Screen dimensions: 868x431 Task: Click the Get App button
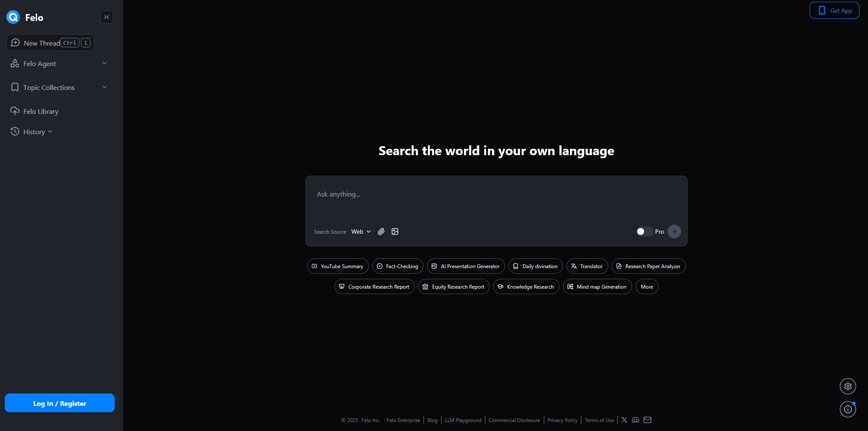834,11
